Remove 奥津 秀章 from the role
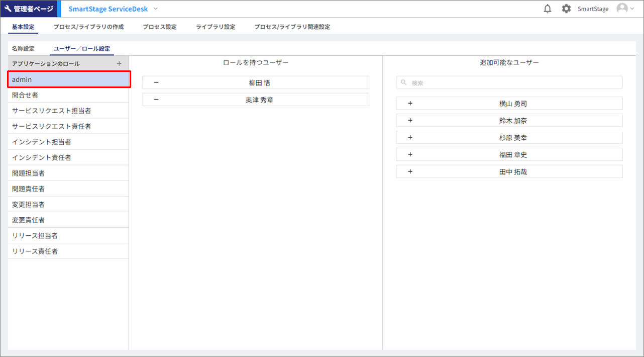644x357 pixels. click(x=156, y=100)
